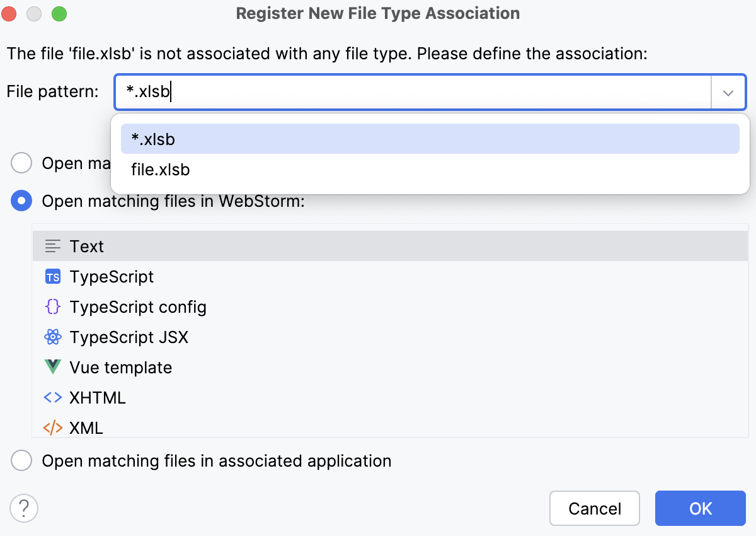Click the curly braces TypeScript config icon

click(53, 306)
